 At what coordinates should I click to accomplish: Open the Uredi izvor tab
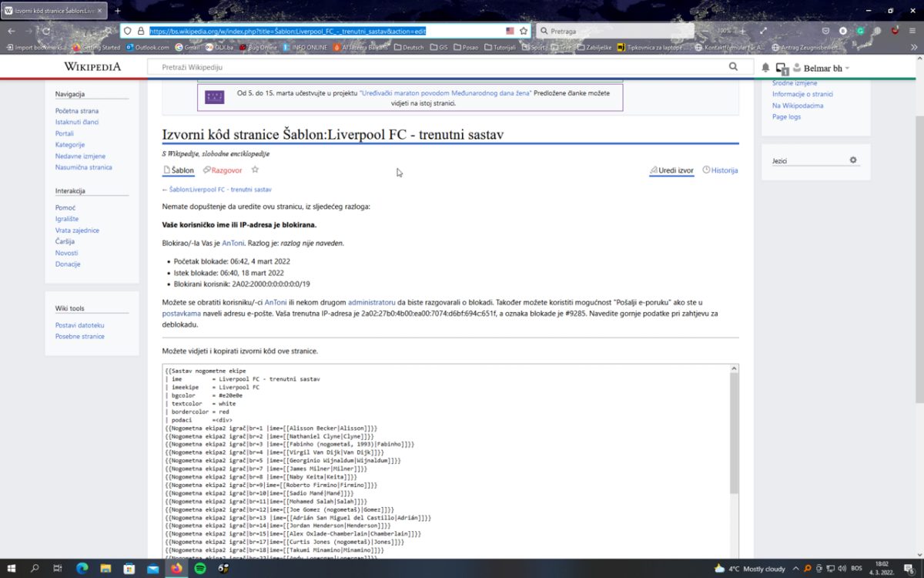coord(671,170)
